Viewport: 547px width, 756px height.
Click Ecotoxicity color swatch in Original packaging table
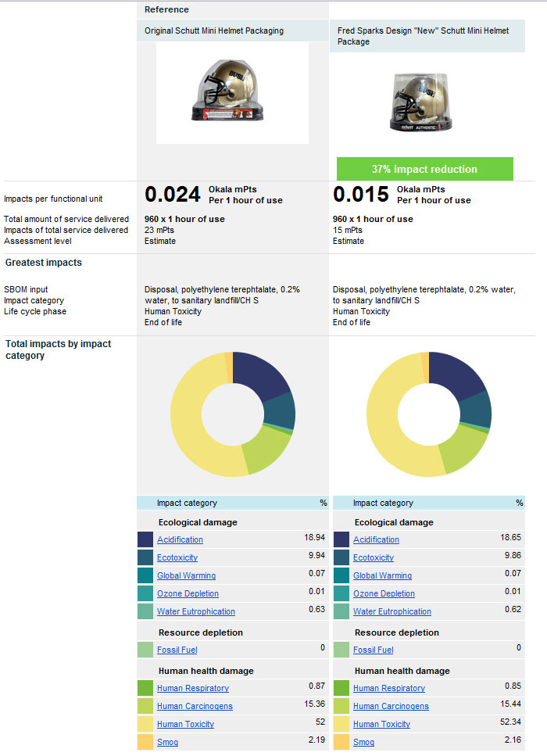point(145,557)
